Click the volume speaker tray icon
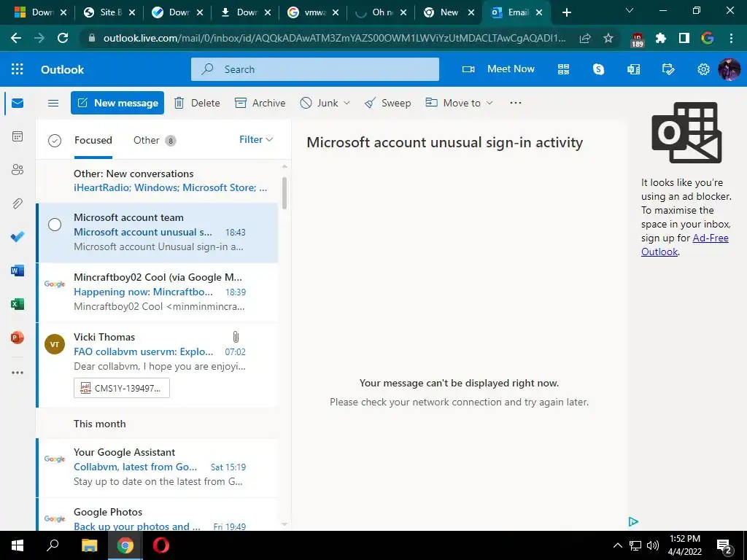 (x=653, y=545)
